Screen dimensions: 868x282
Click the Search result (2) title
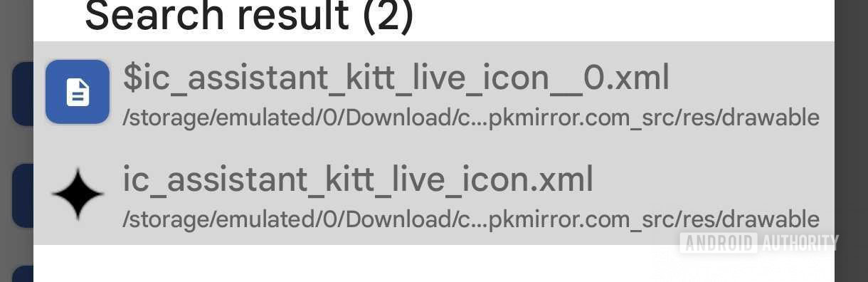click(x=249, y=14)
